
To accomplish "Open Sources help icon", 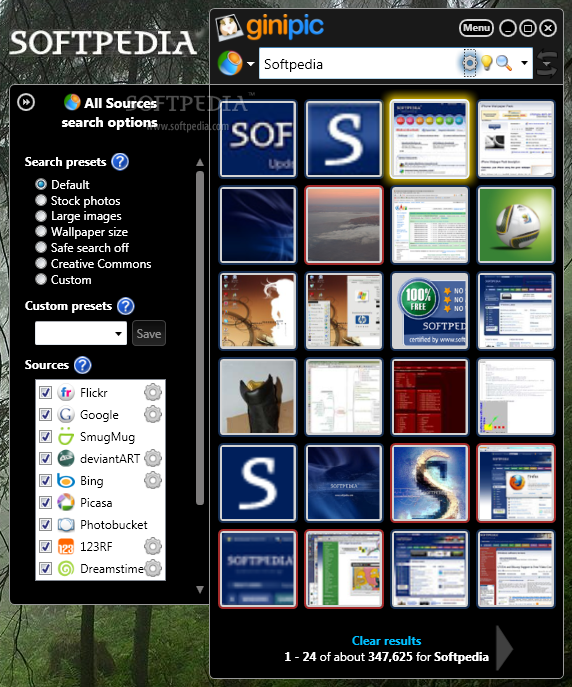I will [x=83, y=365].
